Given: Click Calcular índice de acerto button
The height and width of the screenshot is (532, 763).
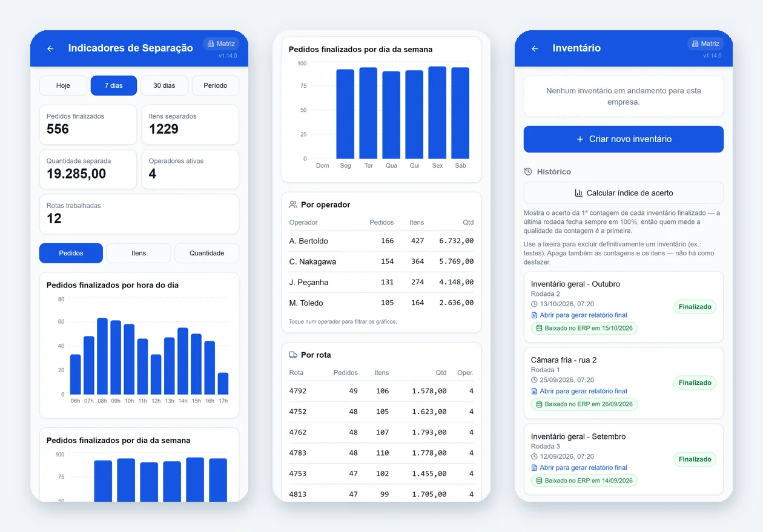Looking at the screenshot, I should (x=624, y=193).
